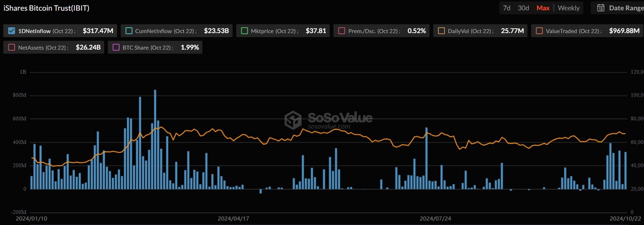
Task: Click the calendar icon beside Date Range
Action: (601, 8)
